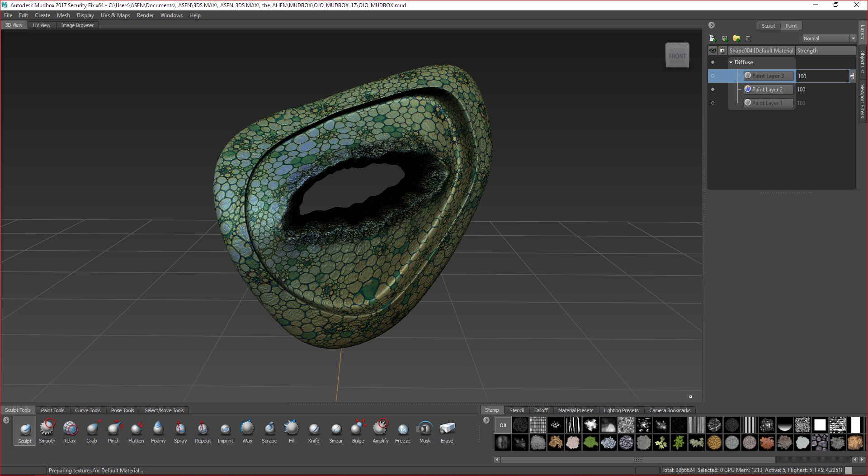Collapse the right panel with arrow button
This screenshot has height=476, width=868.
pyautogui.click(x=712, y=25)
